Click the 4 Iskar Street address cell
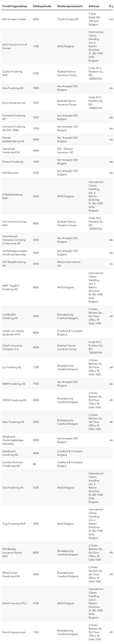This screenshot has height=644, width=114. 95,19
